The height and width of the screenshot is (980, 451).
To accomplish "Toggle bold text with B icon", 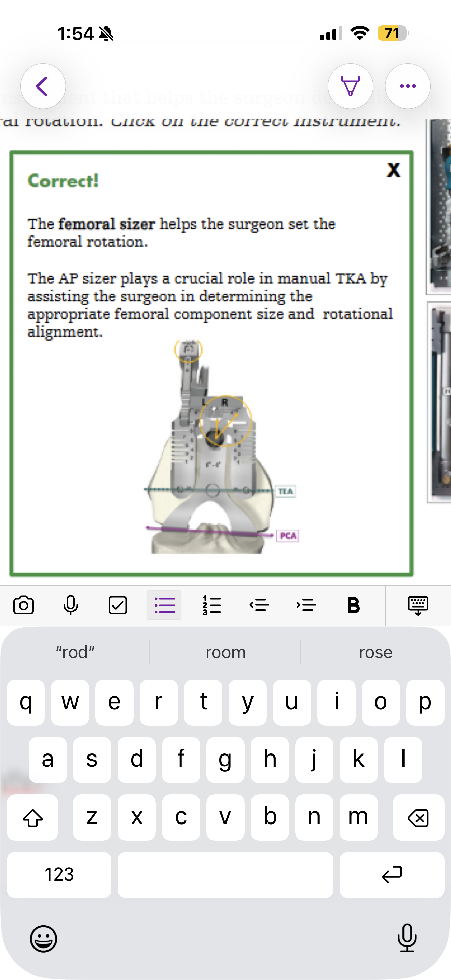I will tap(353, 605).
